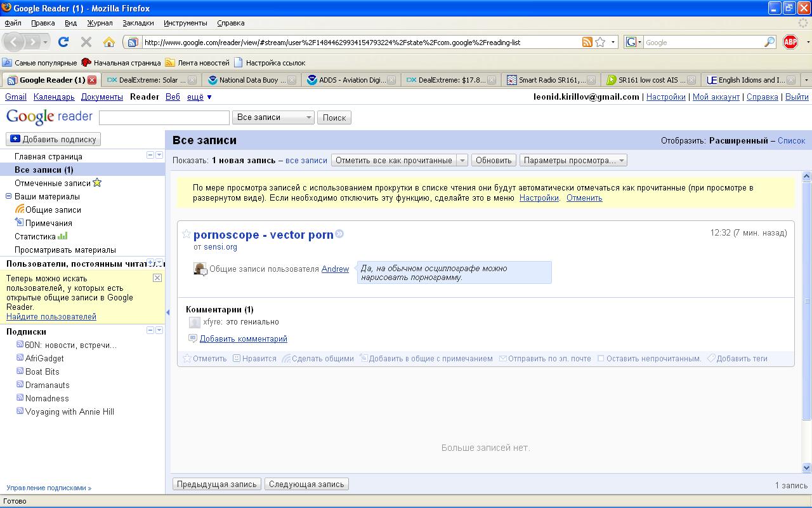This screenshot has height=508, width=812.
Task: Collapse the Подписки section with the minus button
Action: [x=150, y=330]
